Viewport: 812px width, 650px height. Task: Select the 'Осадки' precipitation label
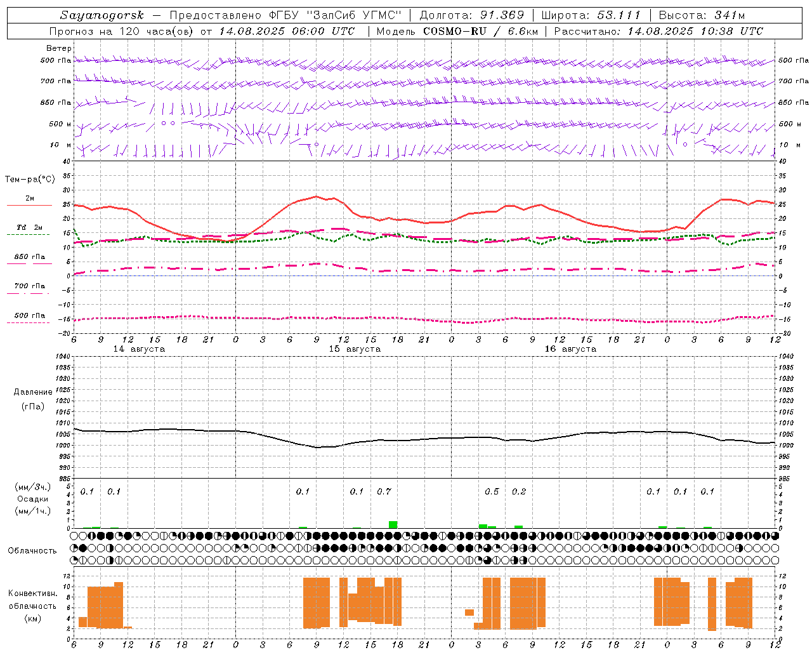point(33,499)
